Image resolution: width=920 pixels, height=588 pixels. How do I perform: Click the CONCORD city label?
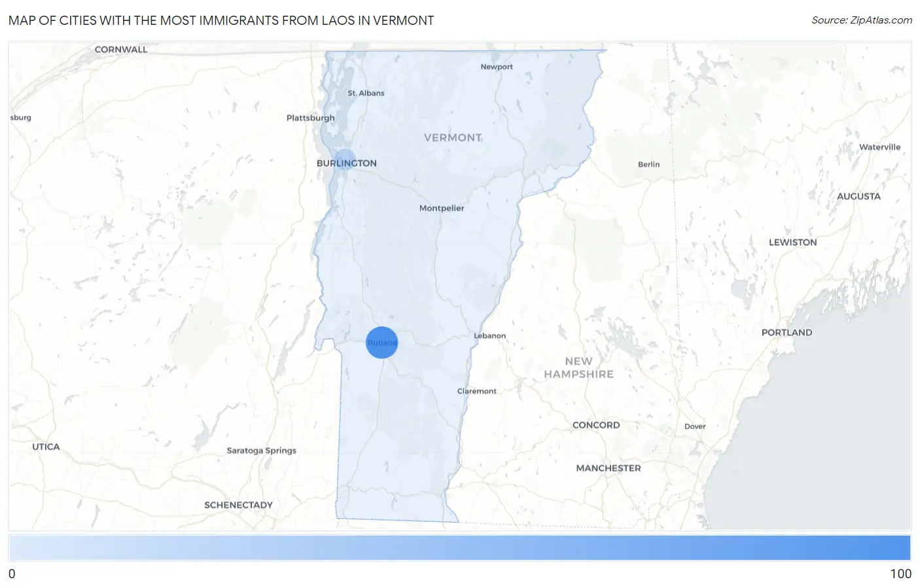tap(596, 425)
